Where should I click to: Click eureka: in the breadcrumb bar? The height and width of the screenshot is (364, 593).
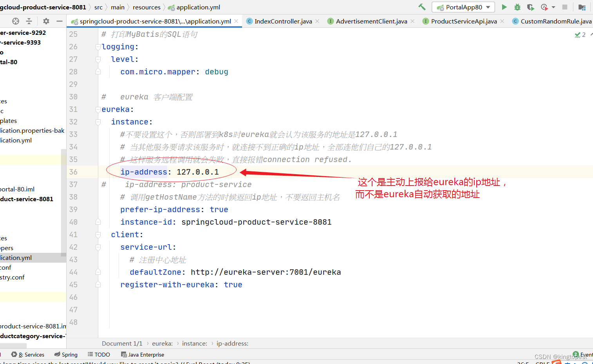(x=162, y=343)
